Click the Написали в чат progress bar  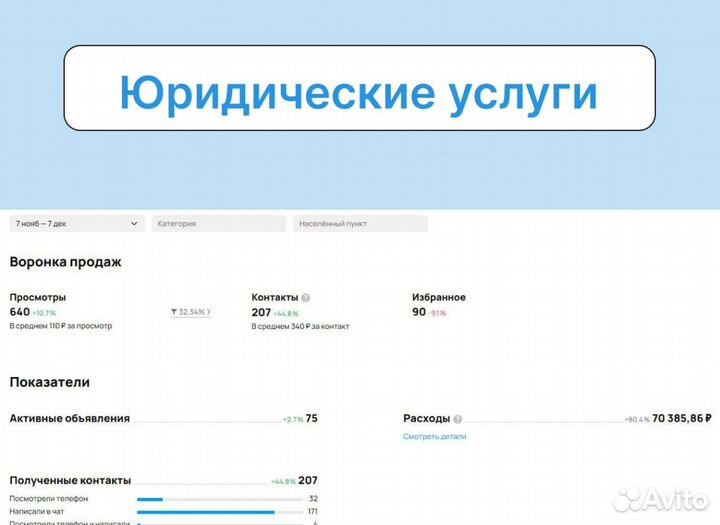point(219,512)
